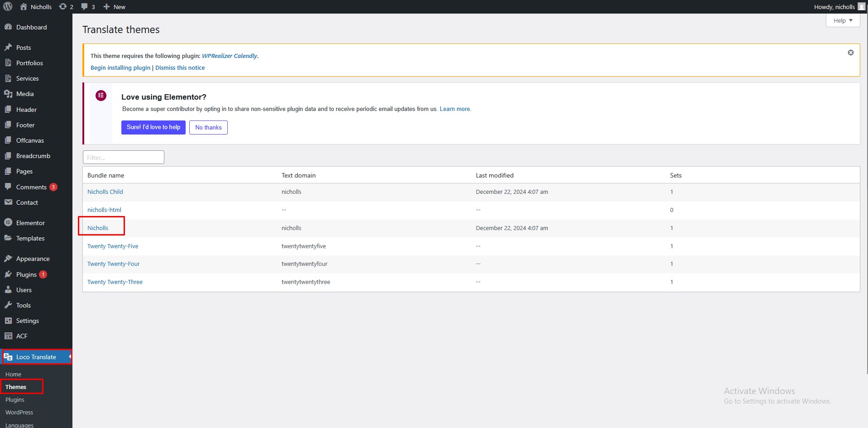Click the Breadcrumb sidebar icon
The width and height of the screenshot is (868, 428).
[8, 156]
